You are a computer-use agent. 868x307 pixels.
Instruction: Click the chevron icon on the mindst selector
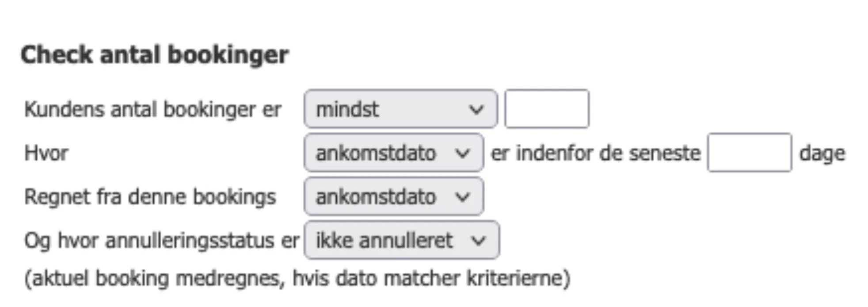click(x=476, y=109)
